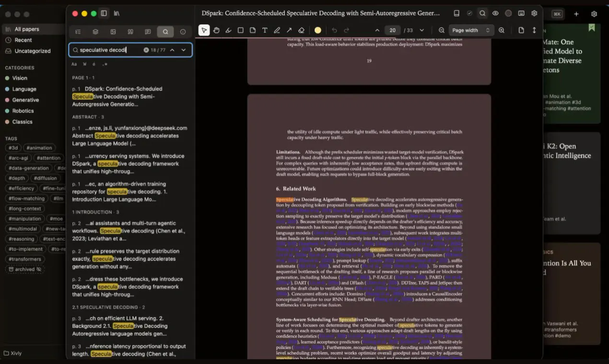Toggle regex (.*) search option
The image size is (609, 364).
(105, 64)
